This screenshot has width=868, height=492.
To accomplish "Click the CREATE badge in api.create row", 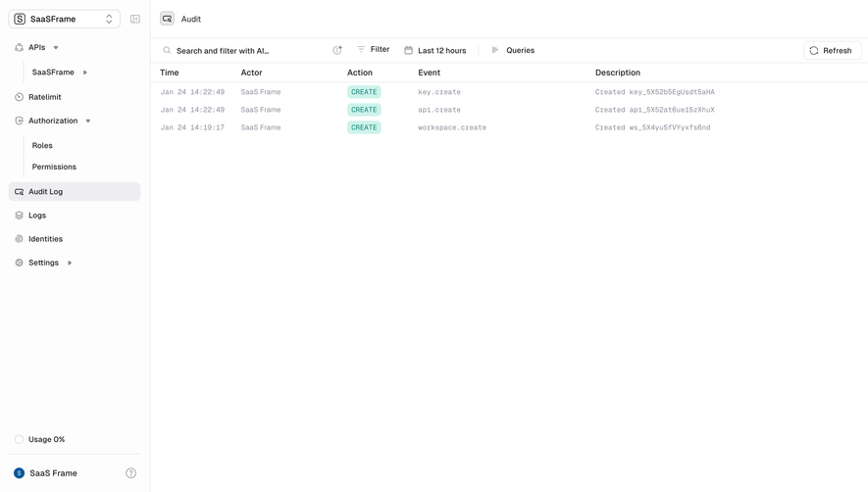I will point(364,110).
